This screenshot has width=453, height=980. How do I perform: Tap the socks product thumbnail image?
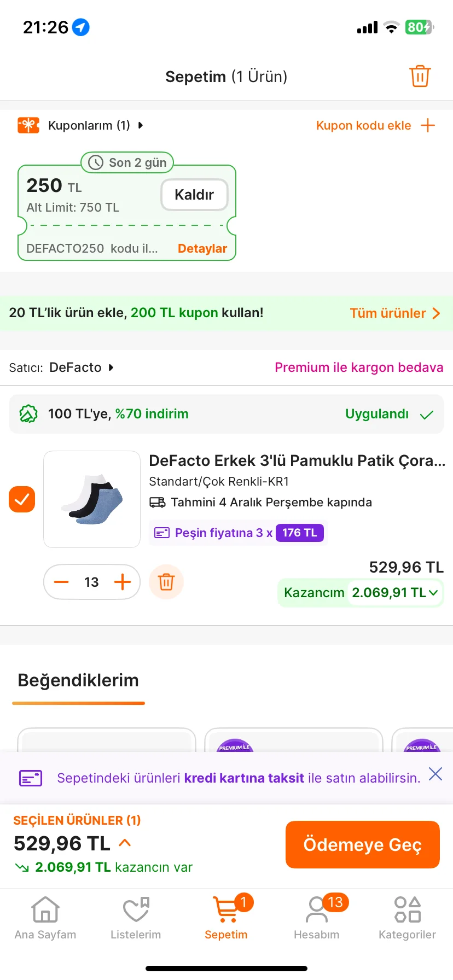coord(92,499)
